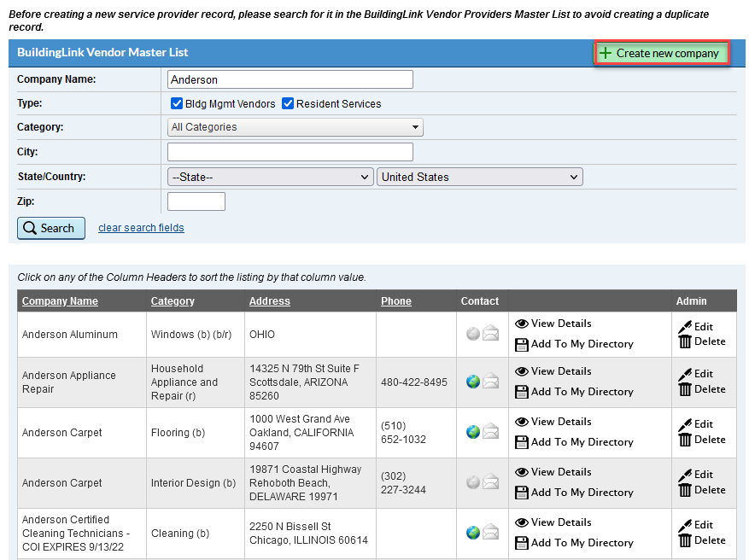
Task: Open the United States country dropdown
Action: 480,177
